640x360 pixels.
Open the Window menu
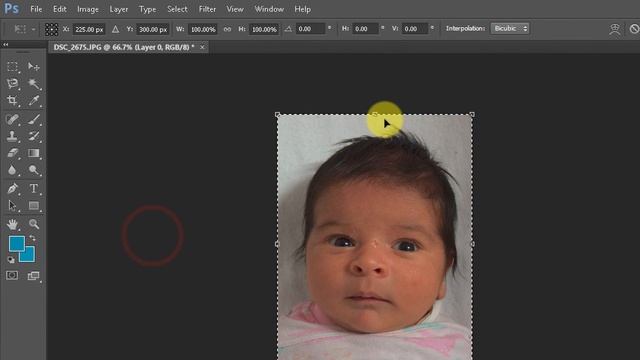pos(269,9)
